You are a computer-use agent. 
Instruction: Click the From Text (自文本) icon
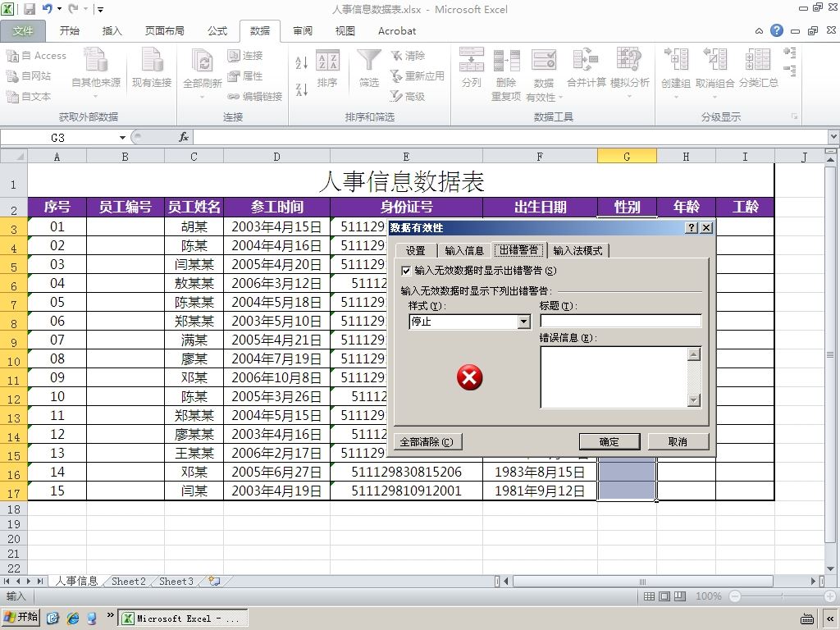[x=12, y=97]
